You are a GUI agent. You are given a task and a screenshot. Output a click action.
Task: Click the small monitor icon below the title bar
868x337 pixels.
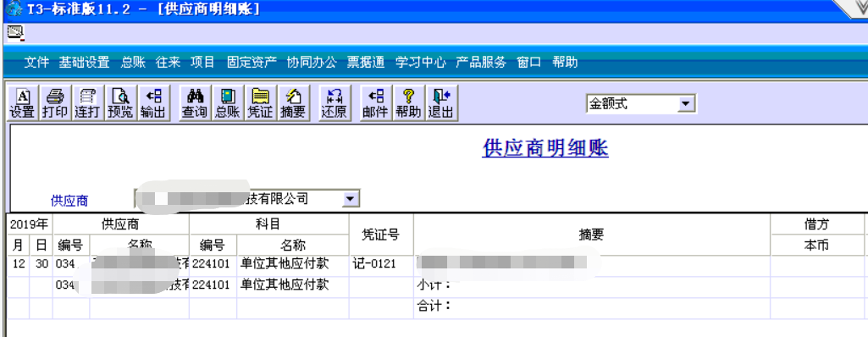15,32
